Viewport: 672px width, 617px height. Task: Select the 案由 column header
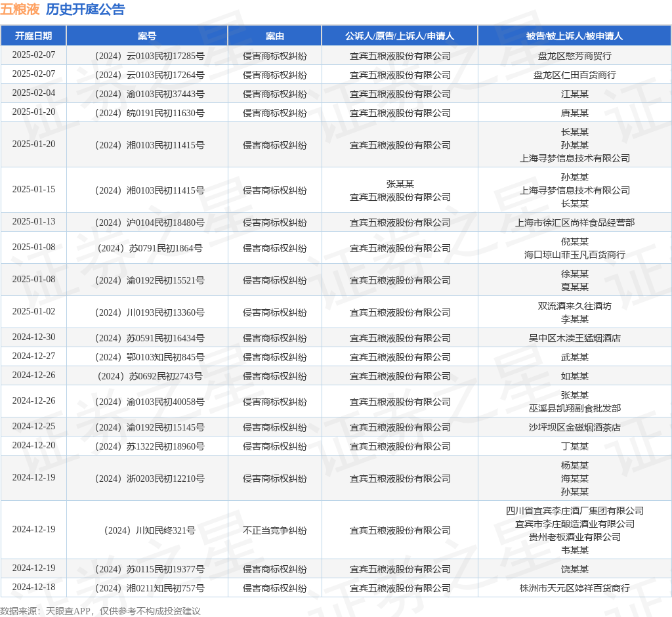coord(275,36)
